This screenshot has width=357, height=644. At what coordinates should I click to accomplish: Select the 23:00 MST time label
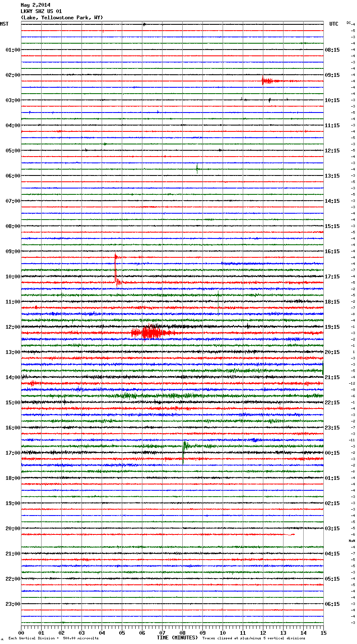(x=13, y=604)
